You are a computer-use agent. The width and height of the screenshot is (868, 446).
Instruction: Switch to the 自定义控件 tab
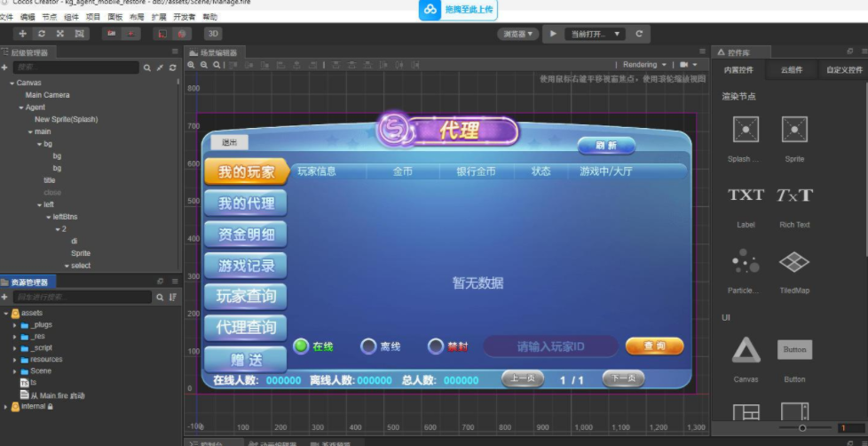click(x=844, y=70)
